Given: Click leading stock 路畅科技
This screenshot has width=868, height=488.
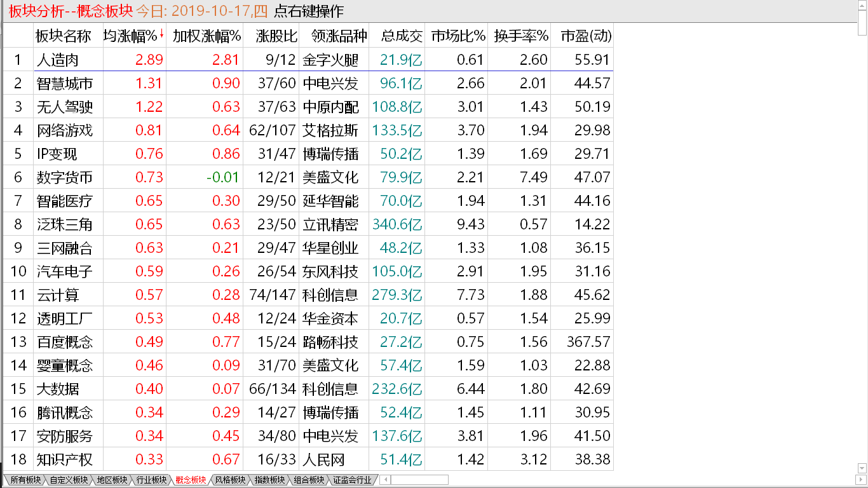Looking at the screenshot, I should [330, 342].
